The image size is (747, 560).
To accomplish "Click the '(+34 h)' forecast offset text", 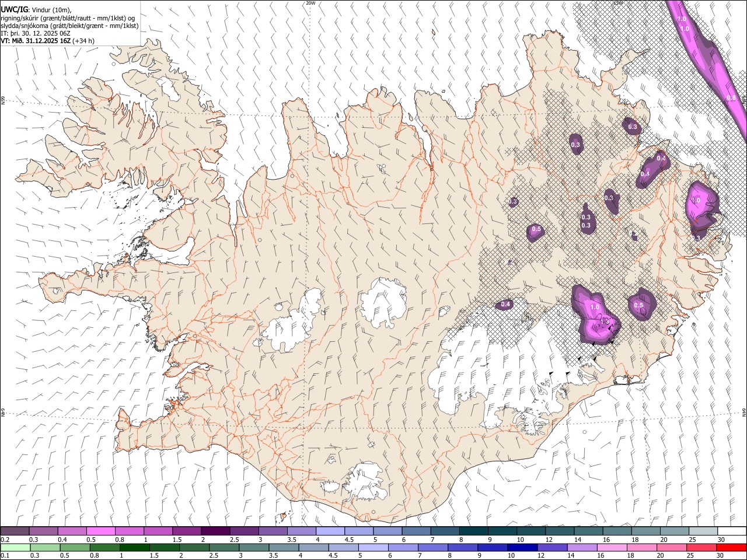I will pyautogui.click(x=84, y=41).
